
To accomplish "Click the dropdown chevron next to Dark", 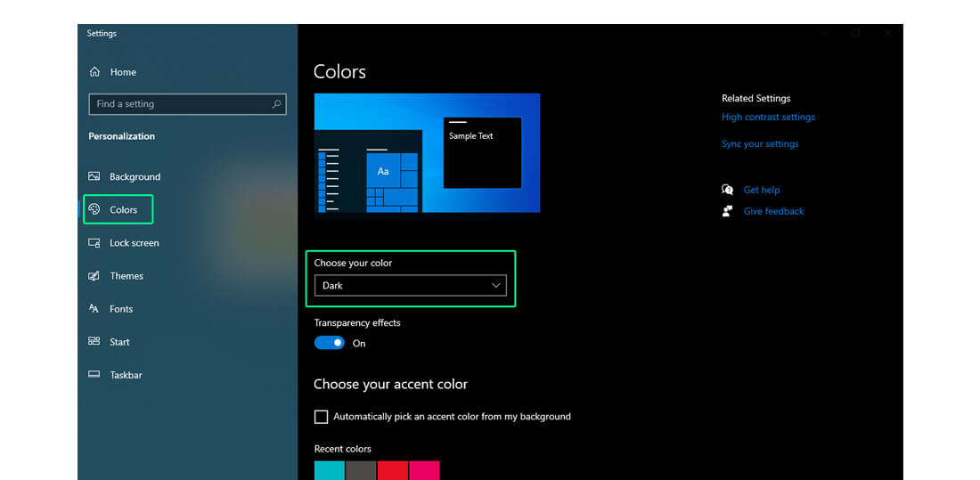I will [x=496, y=286].
